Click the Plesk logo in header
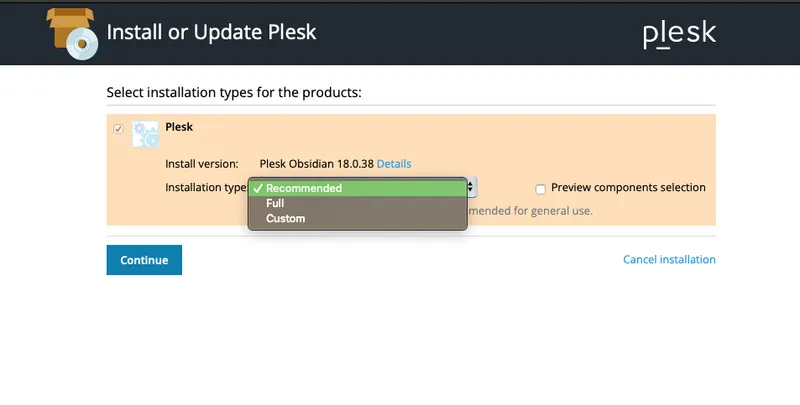800x405 pixels. click(679, 33)
